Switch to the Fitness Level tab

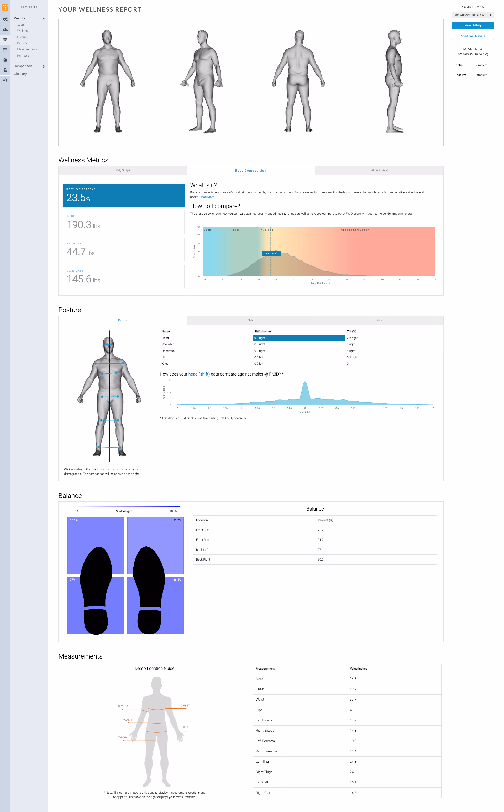coord(379,171)
